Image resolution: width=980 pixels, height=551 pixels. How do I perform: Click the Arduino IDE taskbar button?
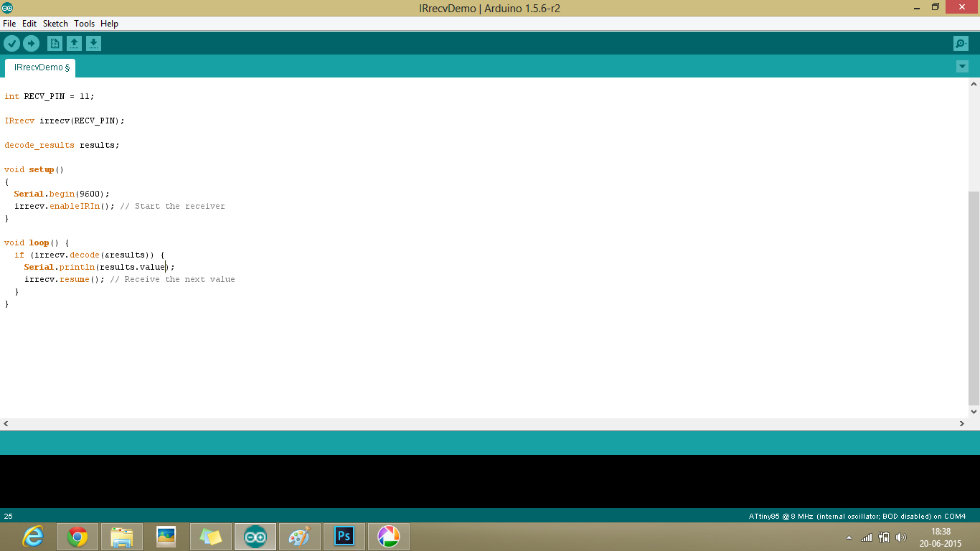click(x=255, y=537)
